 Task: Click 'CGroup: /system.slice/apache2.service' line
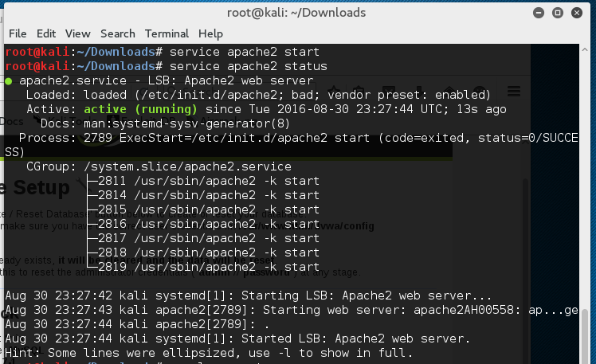159,166
